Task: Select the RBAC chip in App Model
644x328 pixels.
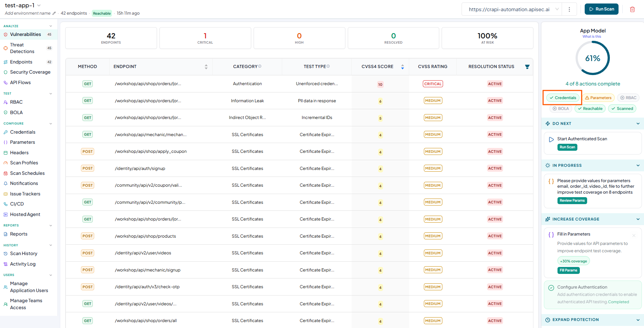Action: pos(628,98)
